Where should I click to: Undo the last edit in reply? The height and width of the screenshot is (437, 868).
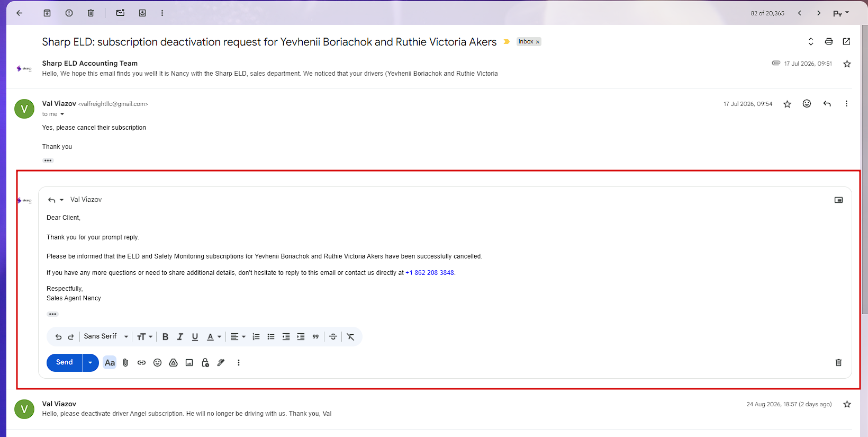[58, 337]
